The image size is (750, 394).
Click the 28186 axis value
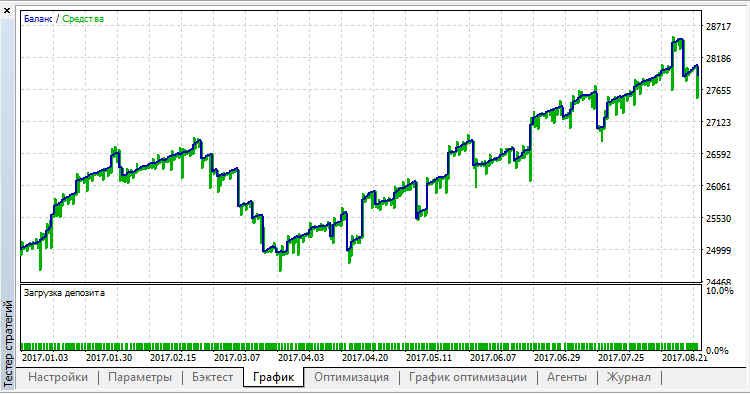[x=718, y=58]
